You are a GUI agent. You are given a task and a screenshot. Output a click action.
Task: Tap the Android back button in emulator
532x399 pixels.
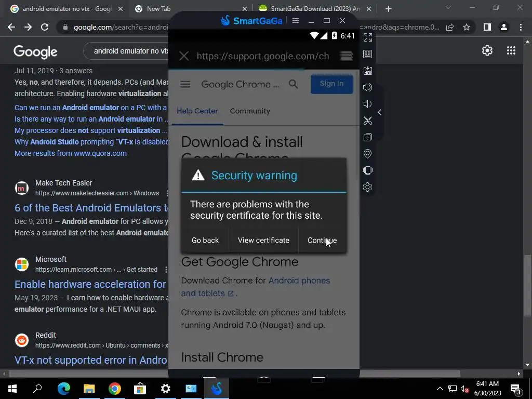tap(210, 379)
